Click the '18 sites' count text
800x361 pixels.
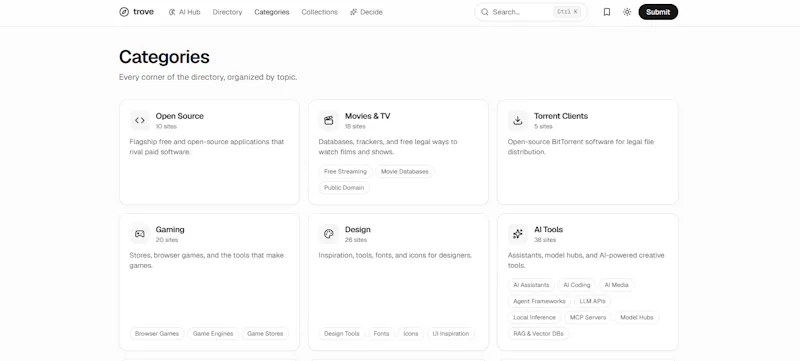355,126
